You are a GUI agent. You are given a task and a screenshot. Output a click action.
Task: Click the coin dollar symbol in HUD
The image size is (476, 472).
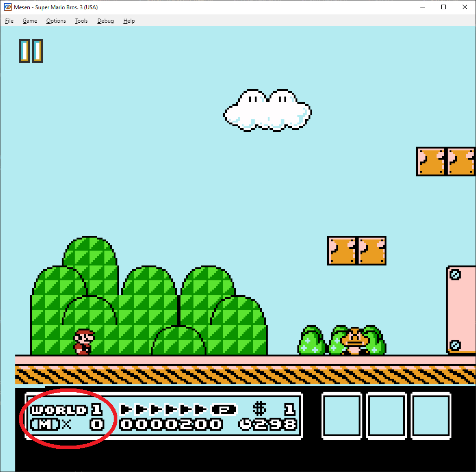pyautogui.click(x=259, y=408)
